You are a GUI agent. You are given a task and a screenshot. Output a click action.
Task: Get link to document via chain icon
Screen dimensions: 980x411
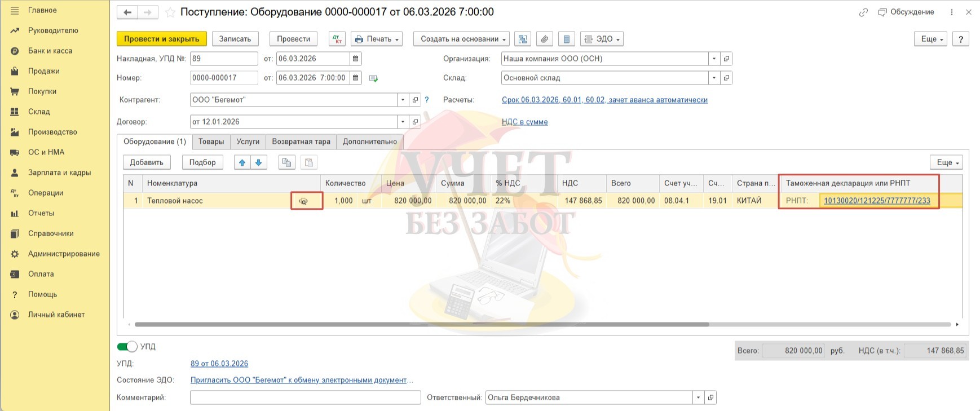[863, 12]
